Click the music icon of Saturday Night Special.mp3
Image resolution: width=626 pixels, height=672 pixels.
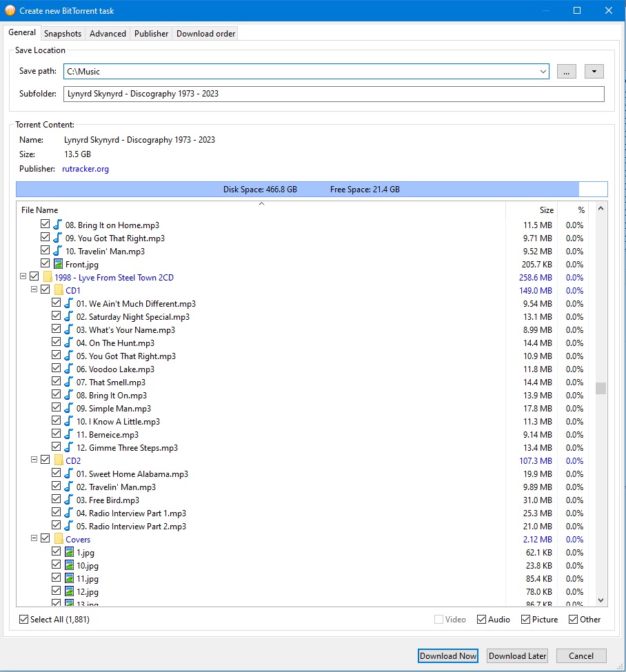tap(69, 316)
